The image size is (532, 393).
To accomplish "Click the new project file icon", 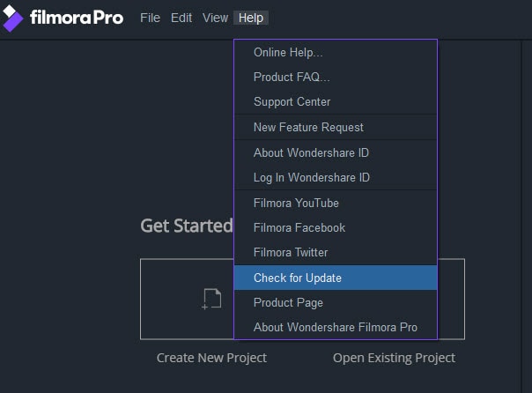I will click(211, 300).
